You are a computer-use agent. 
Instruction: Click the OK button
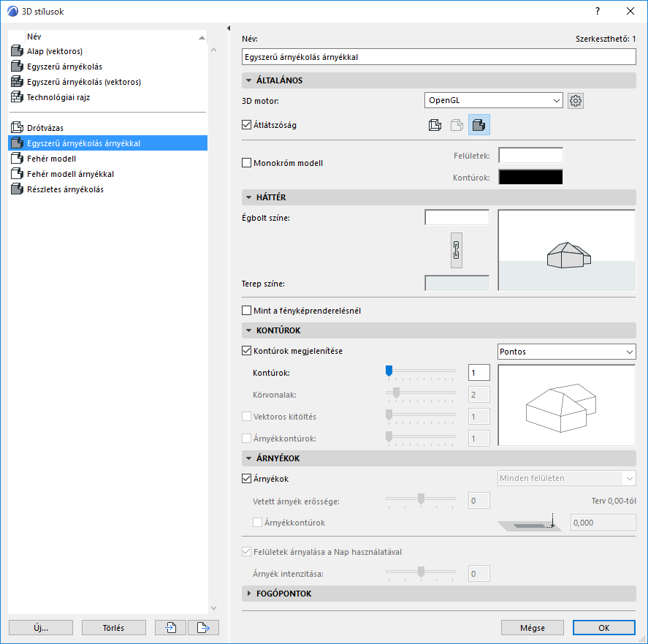click(x=603, y=627)
